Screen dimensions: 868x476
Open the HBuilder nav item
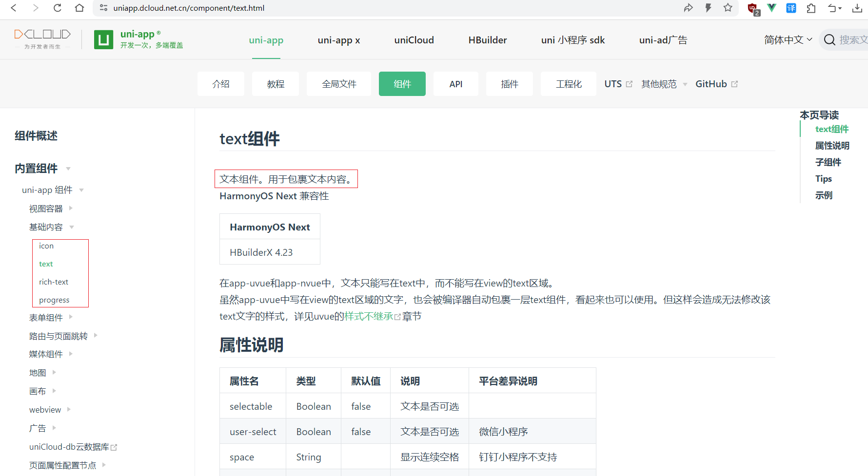click(488, 40)
